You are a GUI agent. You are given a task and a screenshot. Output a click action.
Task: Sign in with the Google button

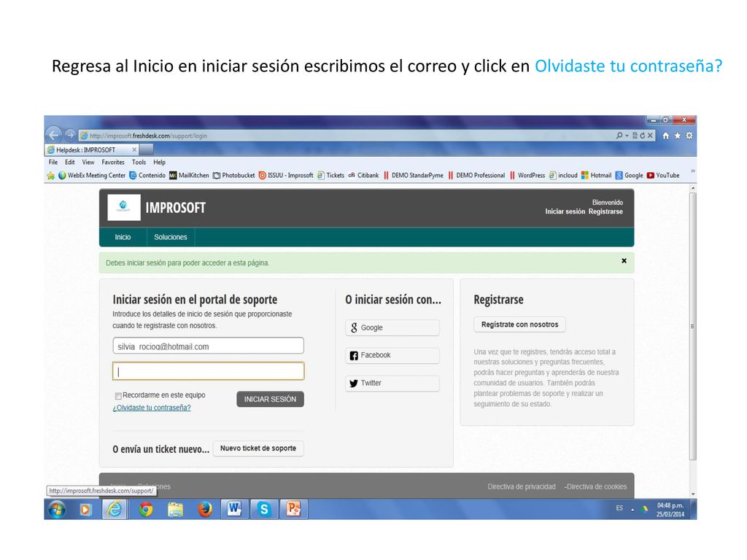pyautogui.click(x=392, y=327)
